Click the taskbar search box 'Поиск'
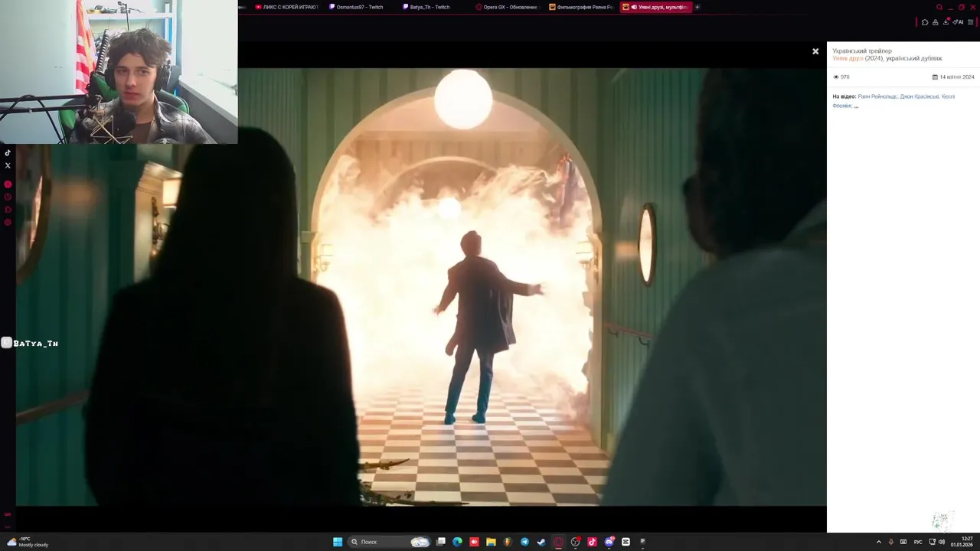This screenshot has height=551, width=980. (389, 542)
